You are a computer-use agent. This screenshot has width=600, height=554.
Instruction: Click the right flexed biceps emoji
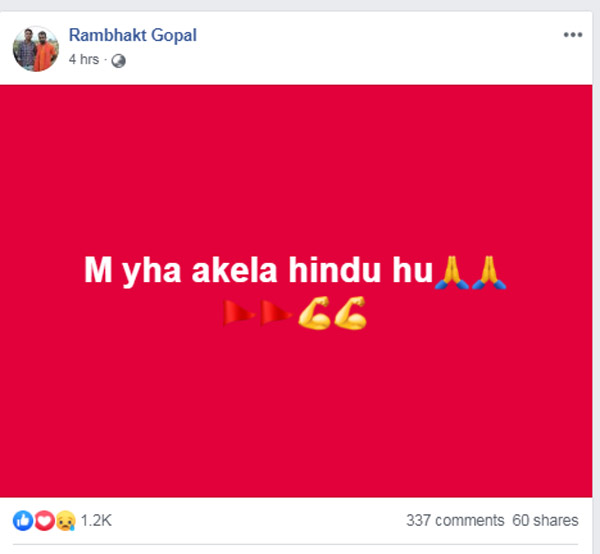pyautogui.click(x=351, y=314)
